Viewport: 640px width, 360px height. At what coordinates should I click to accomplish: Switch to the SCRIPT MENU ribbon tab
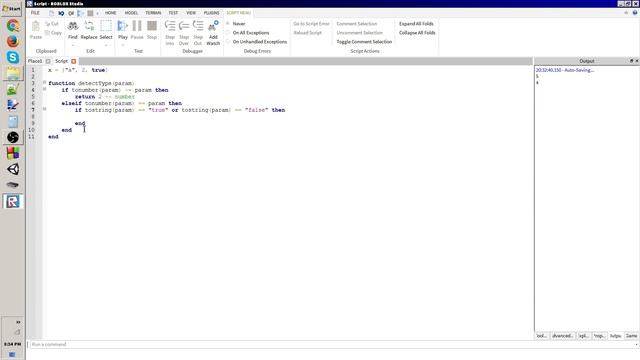click(x=239, y=13)
